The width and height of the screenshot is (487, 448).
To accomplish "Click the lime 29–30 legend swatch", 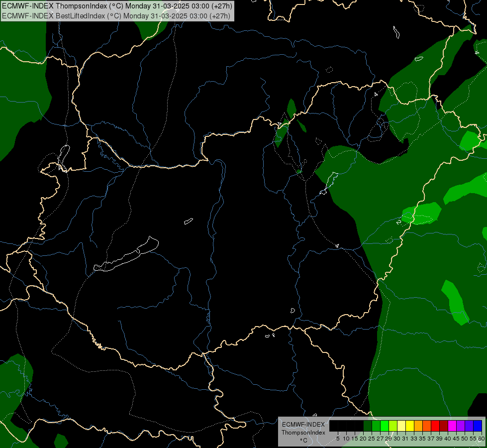I will click(393, 426).
